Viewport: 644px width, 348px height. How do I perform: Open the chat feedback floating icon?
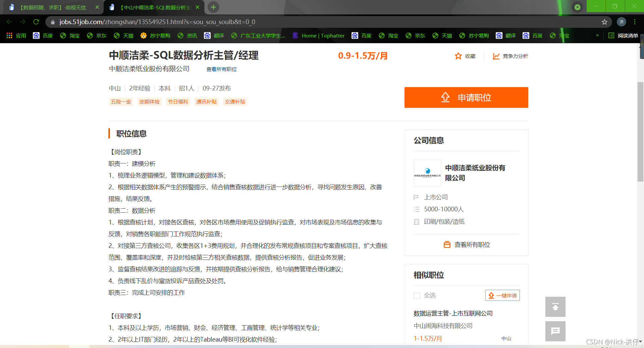(555, 331)
